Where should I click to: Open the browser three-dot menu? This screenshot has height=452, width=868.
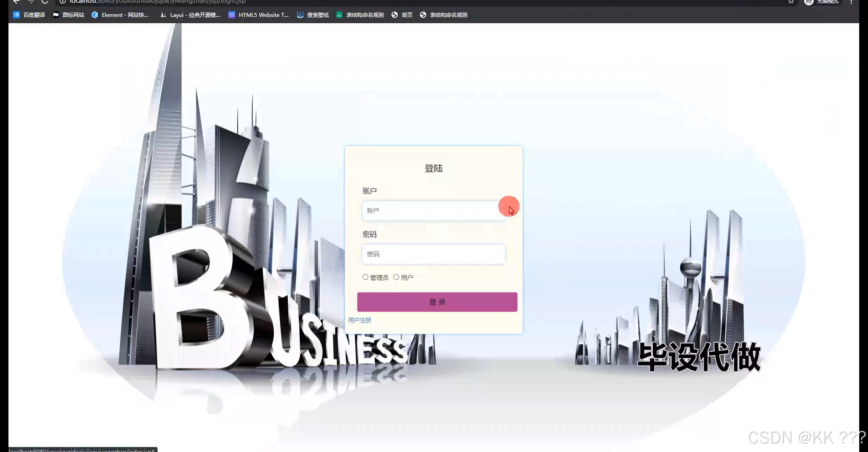(851, 2)
